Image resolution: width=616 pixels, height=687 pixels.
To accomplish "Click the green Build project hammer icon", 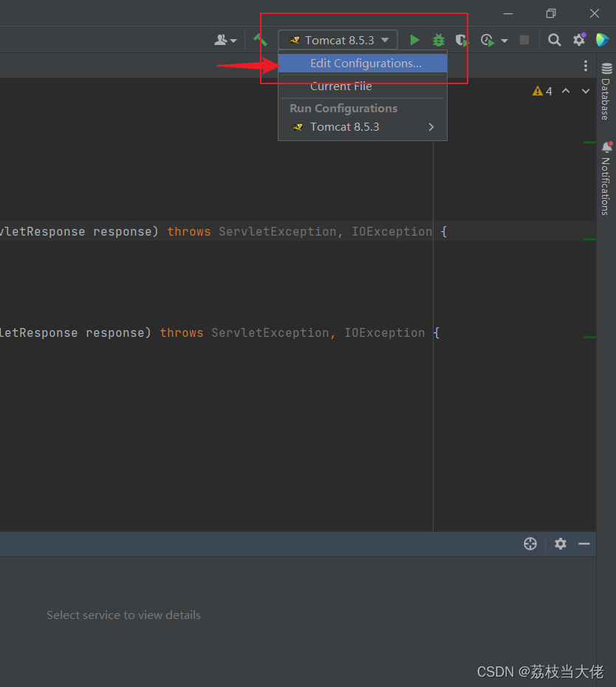I will (x=260, y=41).
